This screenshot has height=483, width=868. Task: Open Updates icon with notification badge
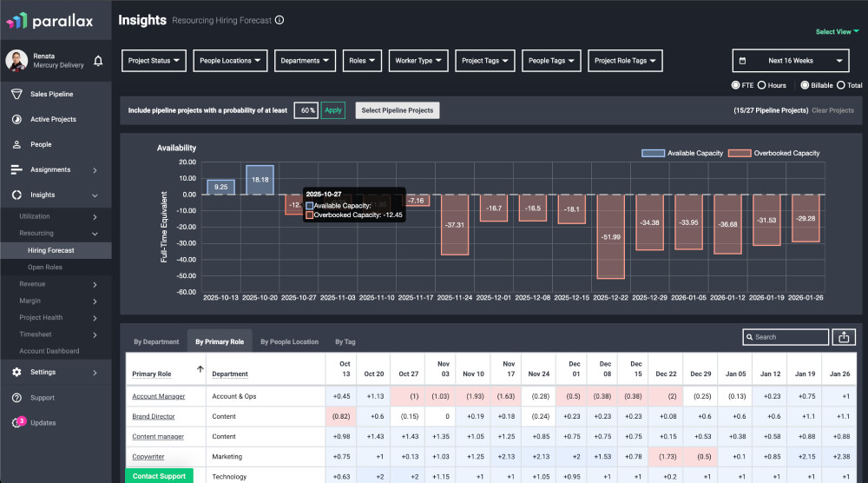coord(16,423)
